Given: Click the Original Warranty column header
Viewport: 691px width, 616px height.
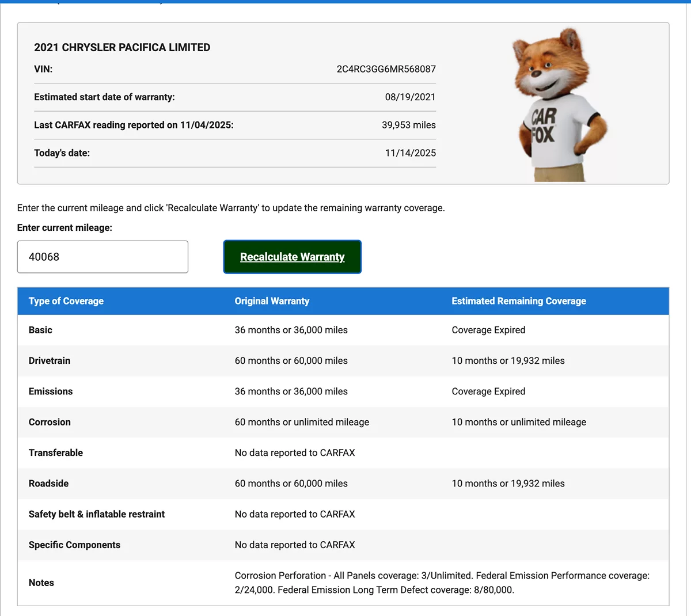Looking at the screenshot, I should pyautogui.click(x=272, y=301).
